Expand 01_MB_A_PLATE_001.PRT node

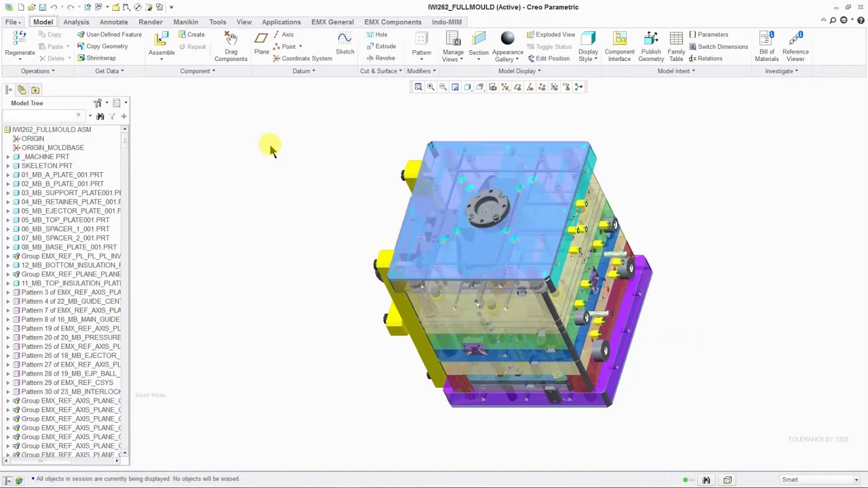tap(7, 175)
